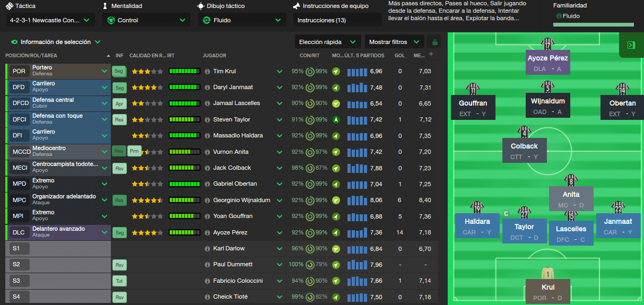644x305 pixels.
Task: Click morale icon in Georginio Wijnaldum's row
Action: tap(336, 201)
